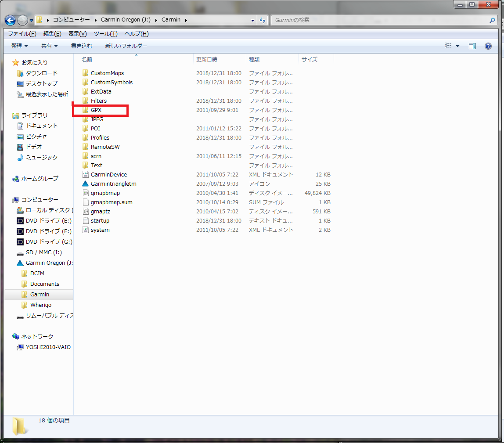Open the ファイル(F) menu
The height and width of the screenshot is (443, 504).
pyautogui.click(x=22, y=34)
